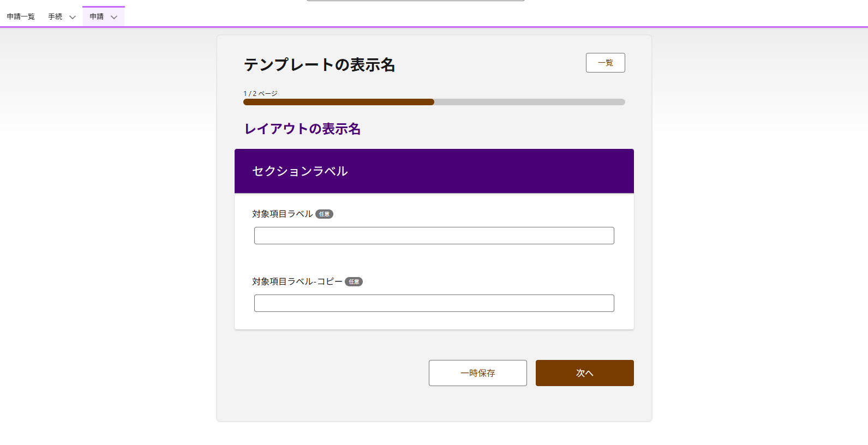Click the 一覧 button at the top right

[x=605, y=63]
